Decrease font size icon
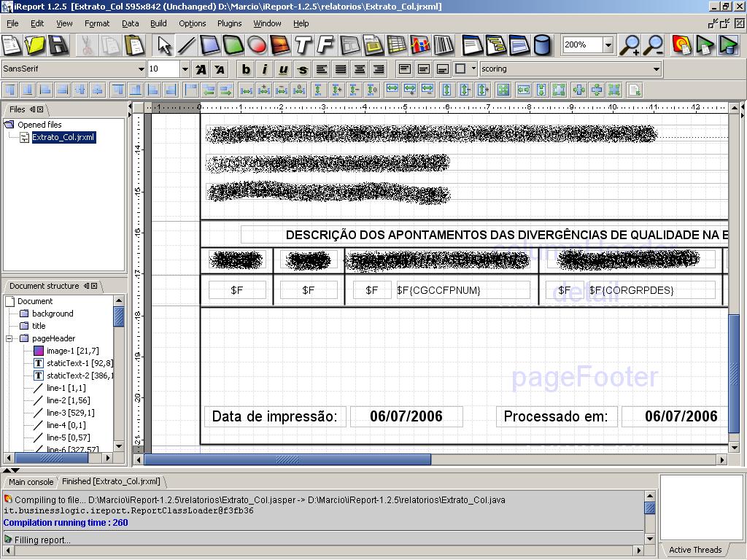The width and height of the screenshot is (747, 560). click(220, 69)
